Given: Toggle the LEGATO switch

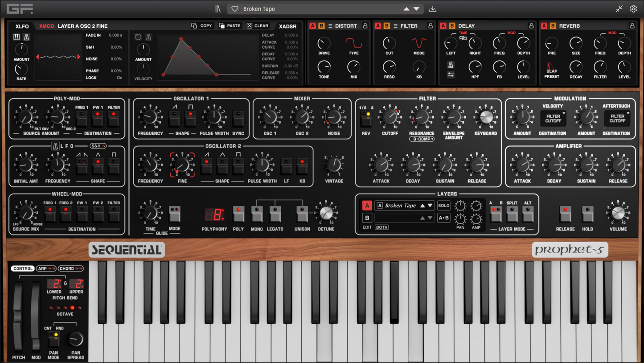Looking at the screenshot, I should pyautogui.click(x=275, y=214).
